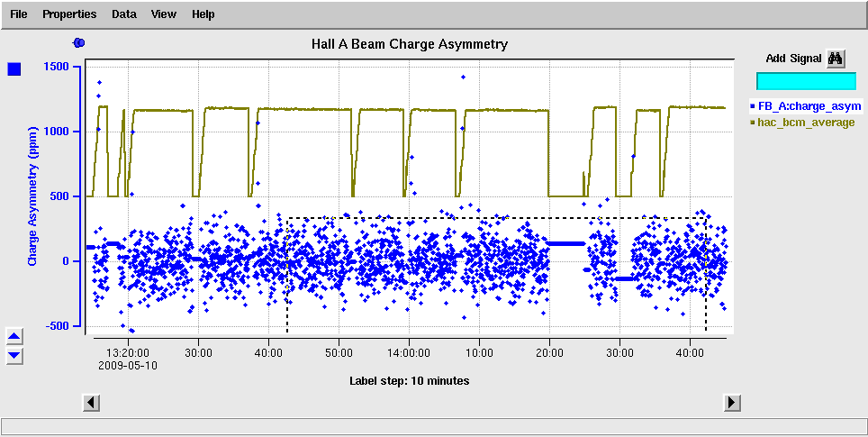Click the cyan signal name input field
Image resolution: width=868 pixels, height=437 pixels.
coord(806,81)
